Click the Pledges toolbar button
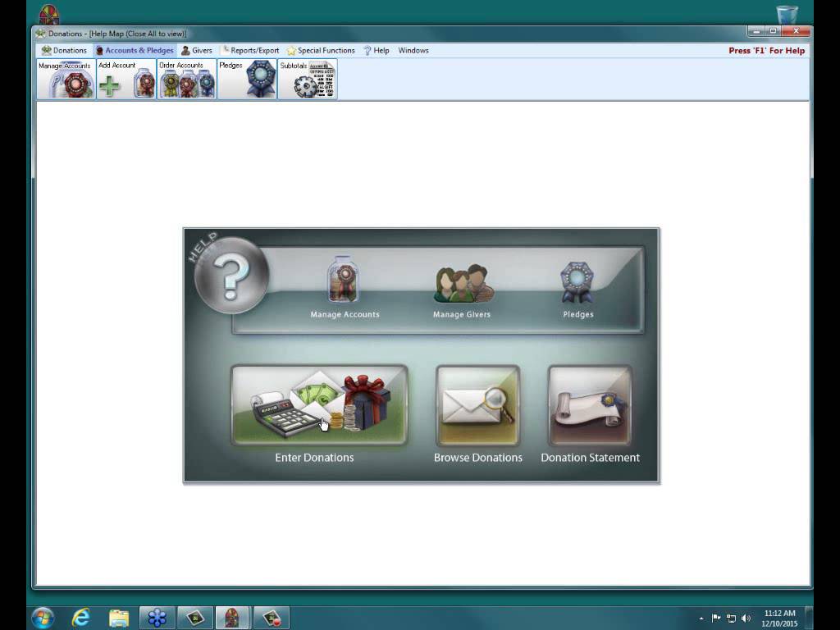Image resolution: width=840 pixels, height=630 pixels. click(248, 80)
